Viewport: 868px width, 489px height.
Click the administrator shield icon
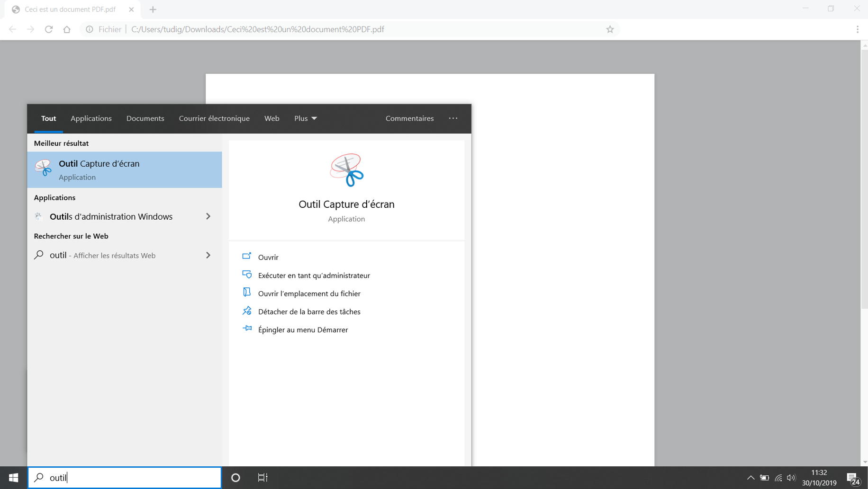pyautogui.click(x=247, y=275)
